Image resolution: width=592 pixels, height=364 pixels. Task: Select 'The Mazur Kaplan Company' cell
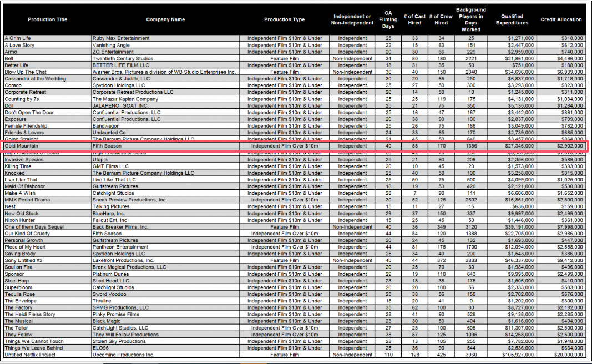tap(165, 99)
